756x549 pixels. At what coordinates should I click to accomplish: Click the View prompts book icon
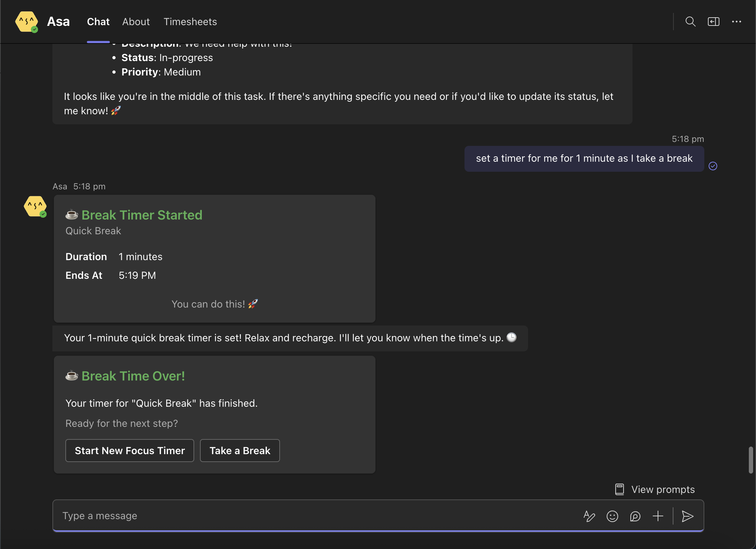[x=620, y=489]
